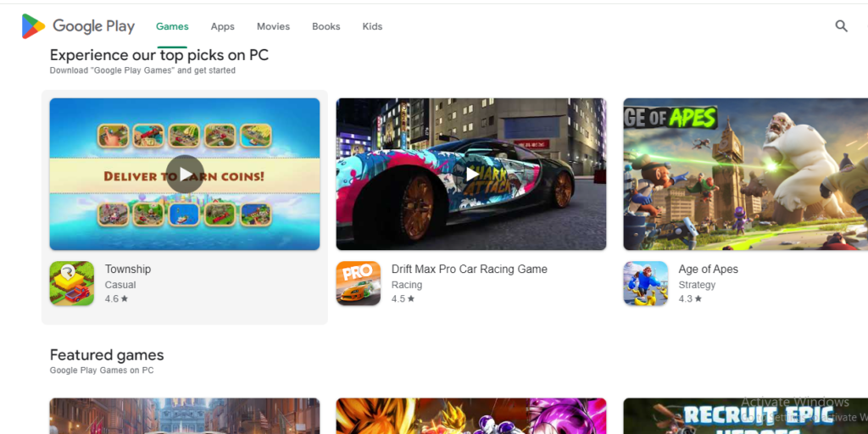Open the Age of Apes app icon
Screen dimensions: 868x434
point(645,283)
